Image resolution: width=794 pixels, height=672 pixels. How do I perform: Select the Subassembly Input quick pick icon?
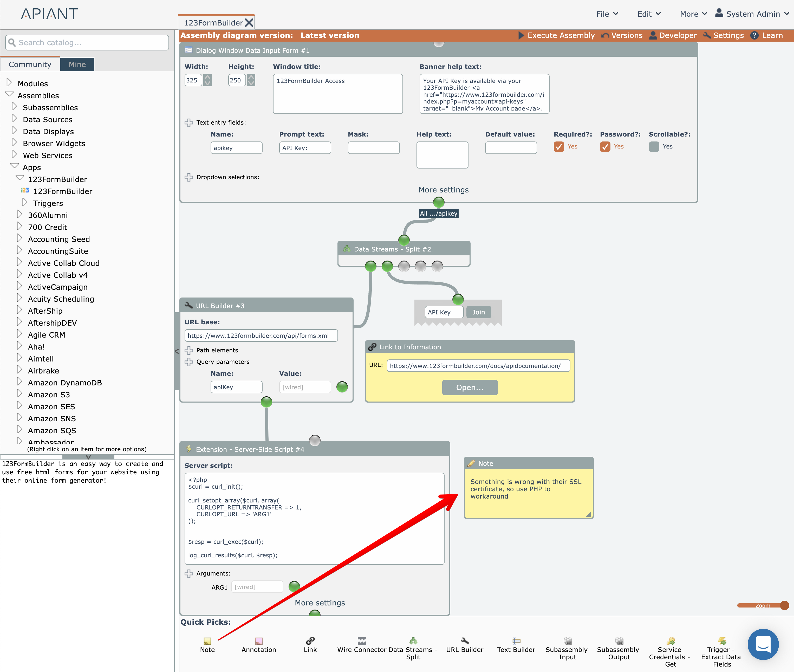[567, 641]
